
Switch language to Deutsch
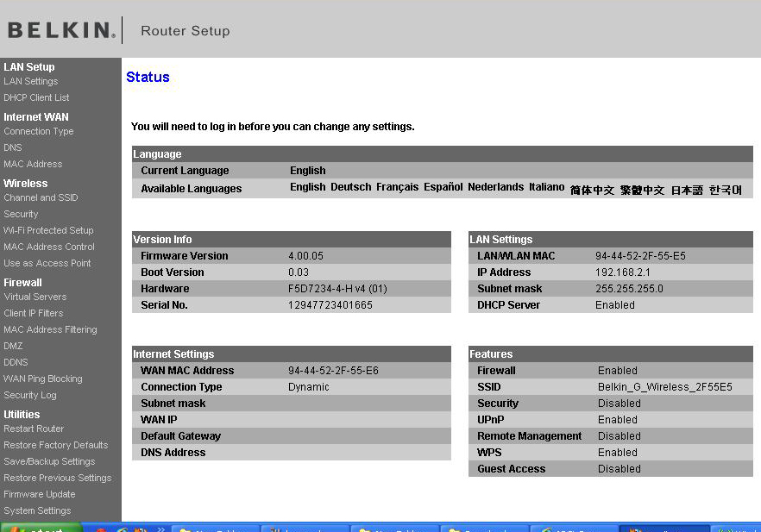351,187
